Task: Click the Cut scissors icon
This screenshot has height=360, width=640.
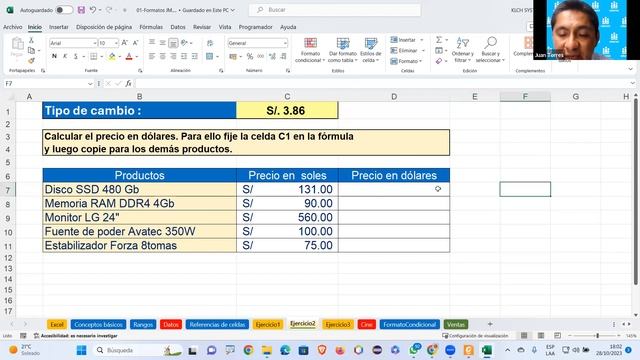Action: click(31, 40)
